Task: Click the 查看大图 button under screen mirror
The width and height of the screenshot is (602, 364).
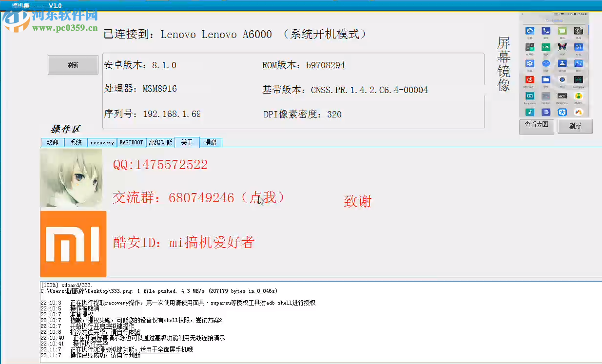Action: tap(536, 126)
